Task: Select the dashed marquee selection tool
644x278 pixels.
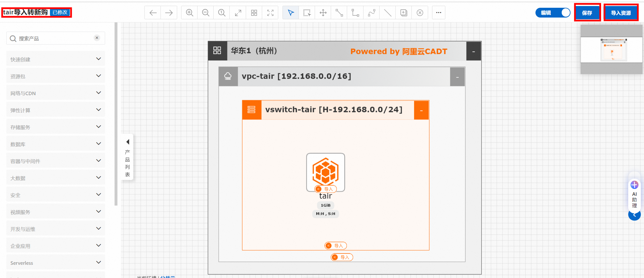Action: coord(307,13)
